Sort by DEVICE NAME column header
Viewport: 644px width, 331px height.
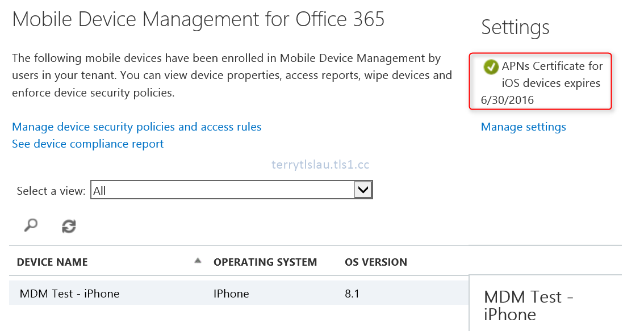point(52,262)
